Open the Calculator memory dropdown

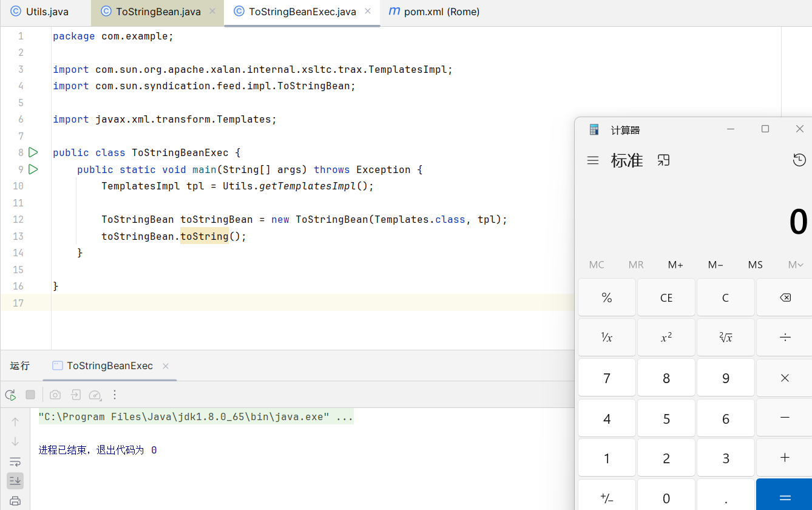(796, 265)
